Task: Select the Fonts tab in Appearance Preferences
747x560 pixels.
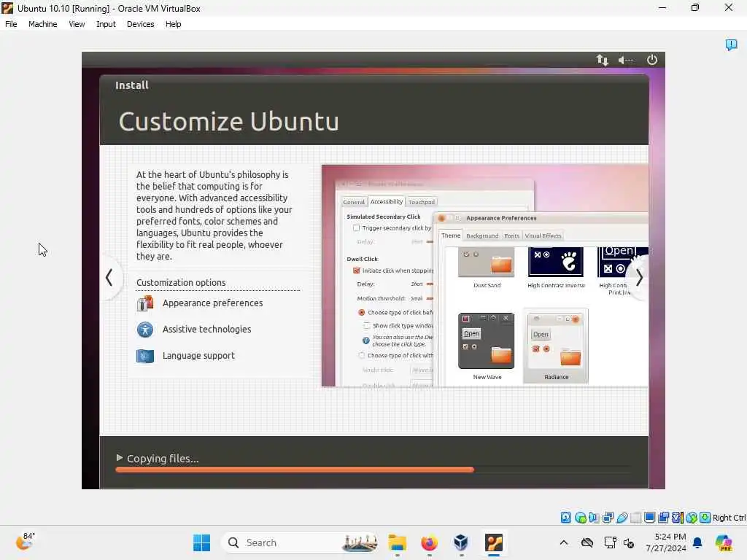Action: click(511, 236)
